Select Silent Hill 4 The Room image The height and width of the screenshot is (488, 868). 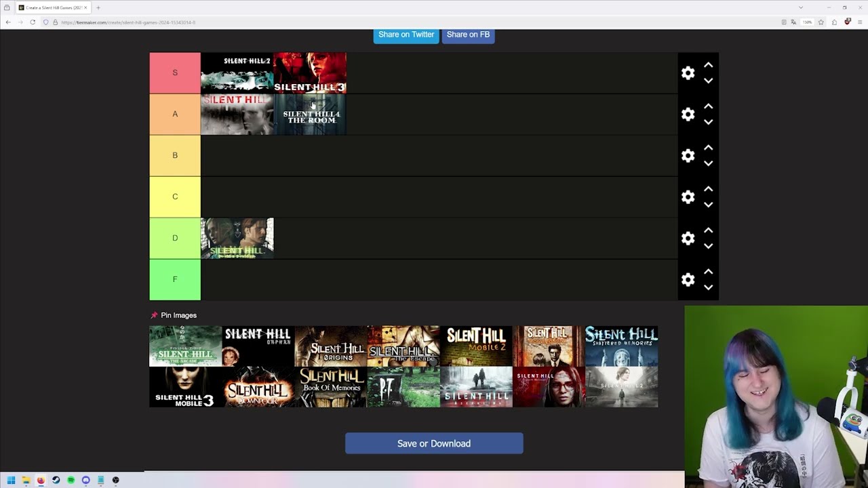click(310, 114)
